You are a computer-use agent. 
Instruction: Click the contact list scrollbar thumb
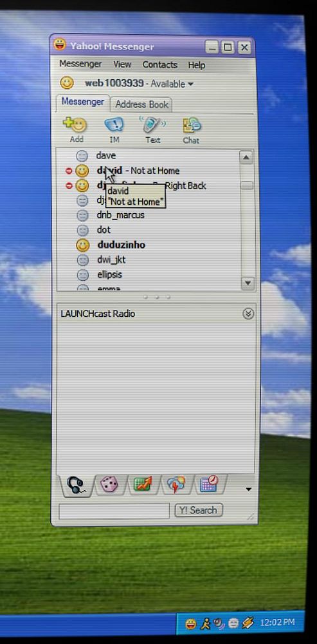(247, 185)
